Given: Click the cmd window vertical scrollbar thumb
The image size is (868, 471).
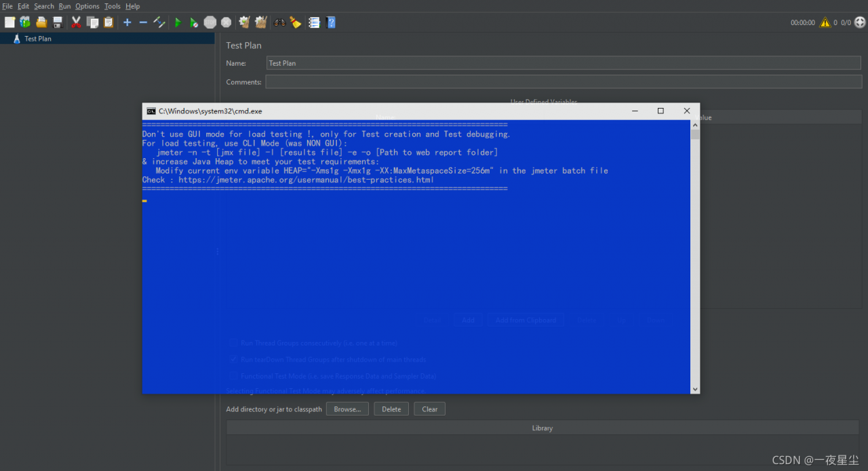Looking at the screenshot, I should [695, 134].
